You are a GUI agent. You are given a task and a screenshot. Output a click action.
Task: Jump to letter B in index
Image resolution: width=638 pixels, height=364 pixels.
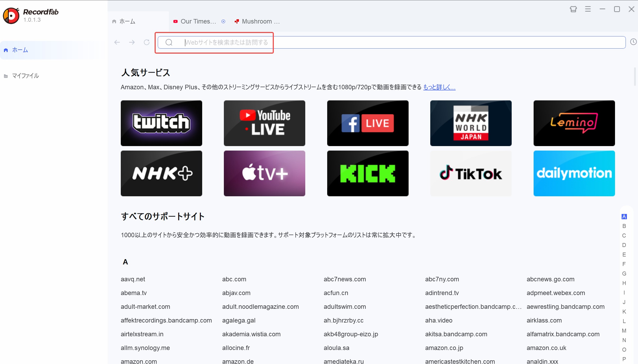click(x=624, y=226)
